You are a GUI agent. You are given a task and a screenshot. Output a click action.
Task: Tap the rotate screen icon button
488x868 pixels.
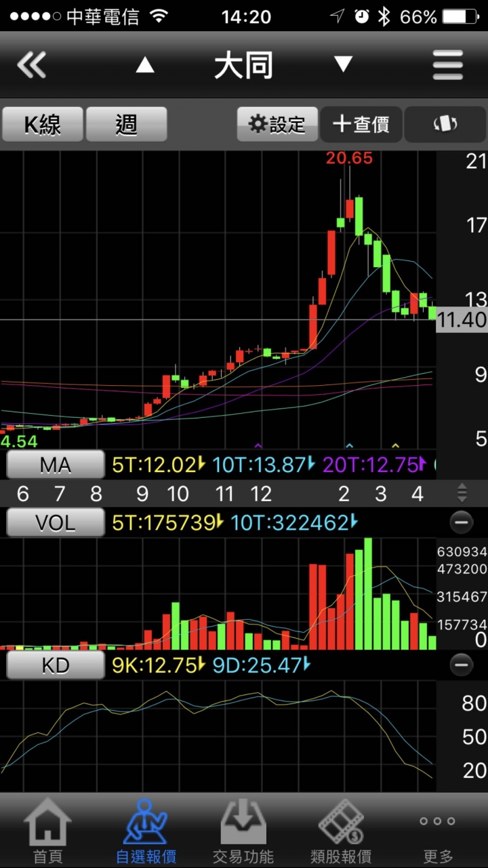pos(445,124)
